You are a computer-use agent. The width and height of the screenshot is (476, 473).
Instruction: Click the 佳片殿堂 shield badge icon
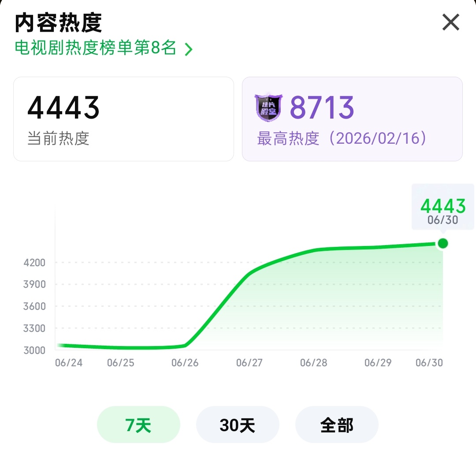click(268, 108)
